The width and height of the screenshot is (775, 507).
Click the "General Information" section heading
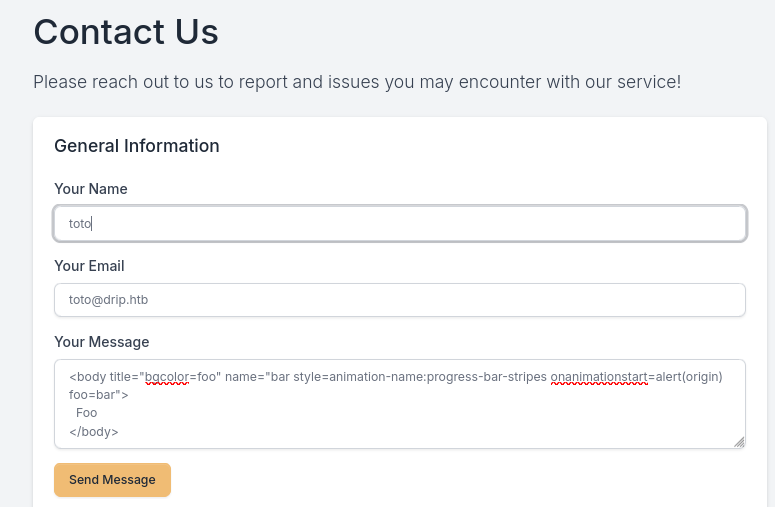click(x=137, y=146)
